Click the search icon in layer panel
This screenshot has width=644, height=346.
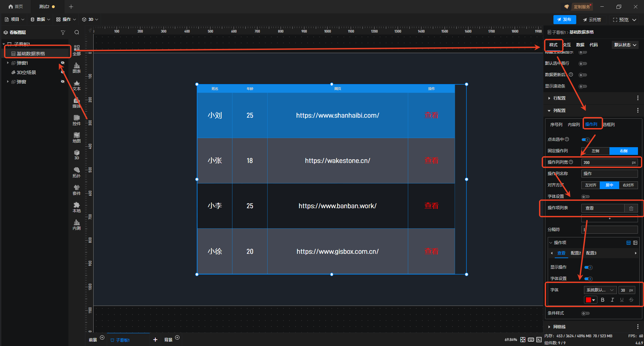coord(77,33)
